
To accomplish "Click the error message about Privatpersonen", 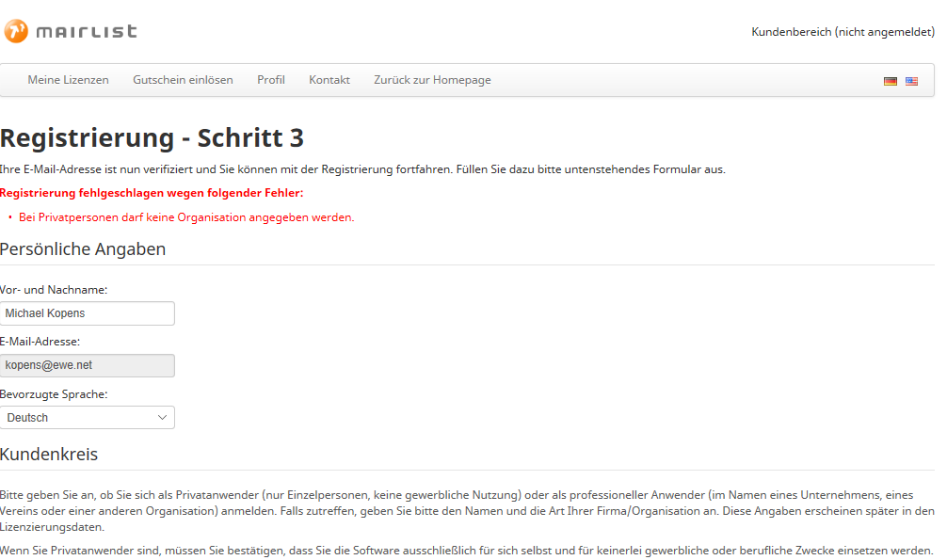I will point(185,216).
